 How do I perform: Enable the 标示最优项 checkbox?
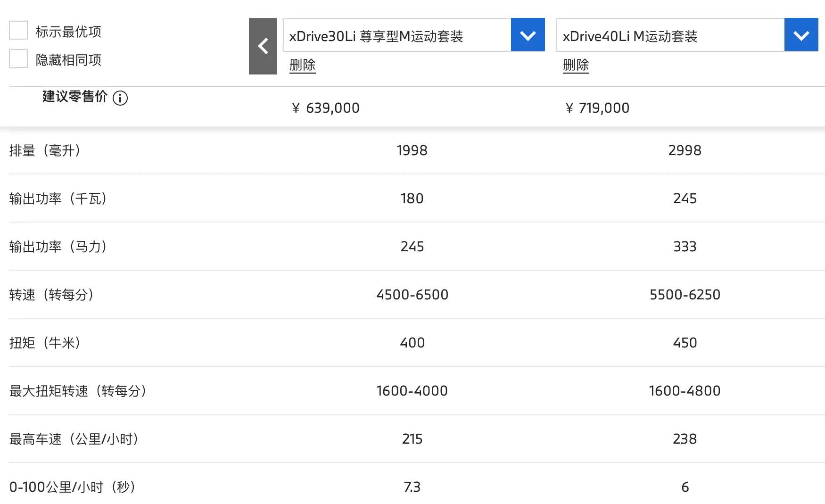[18, 31]
